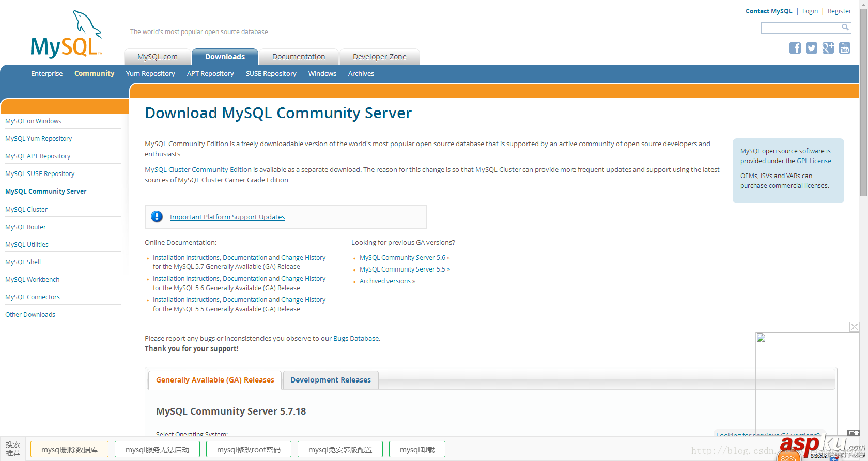
Task: Click the Contact MySQL link
Action: 769,11
